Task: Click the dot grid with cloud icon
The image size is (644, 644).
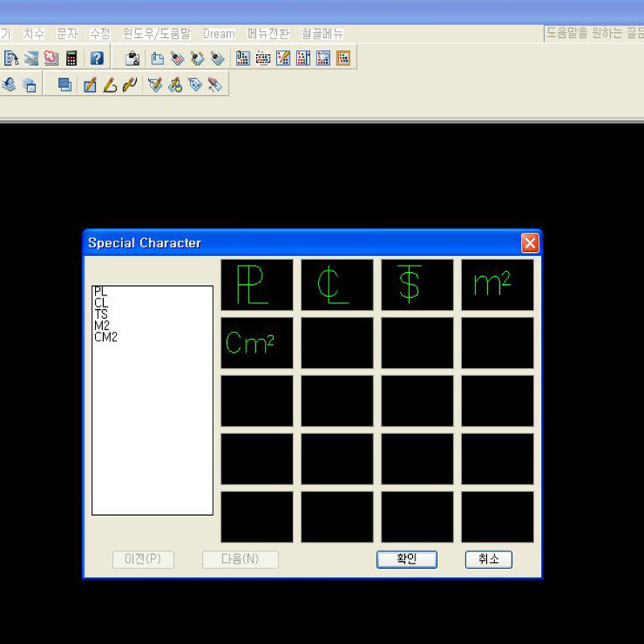Action: coord(324,58)
